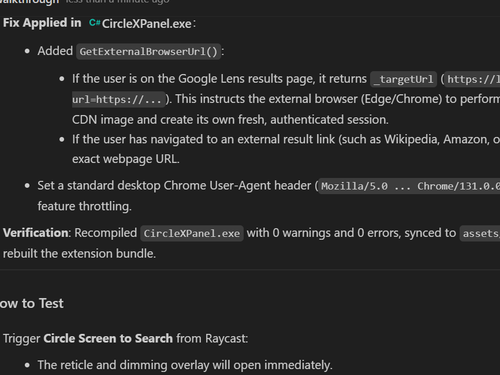Screen dimensions: 500x375
Task: Click the C# file icon beside CircleXPanel.exe
Action: pos(94,23)
